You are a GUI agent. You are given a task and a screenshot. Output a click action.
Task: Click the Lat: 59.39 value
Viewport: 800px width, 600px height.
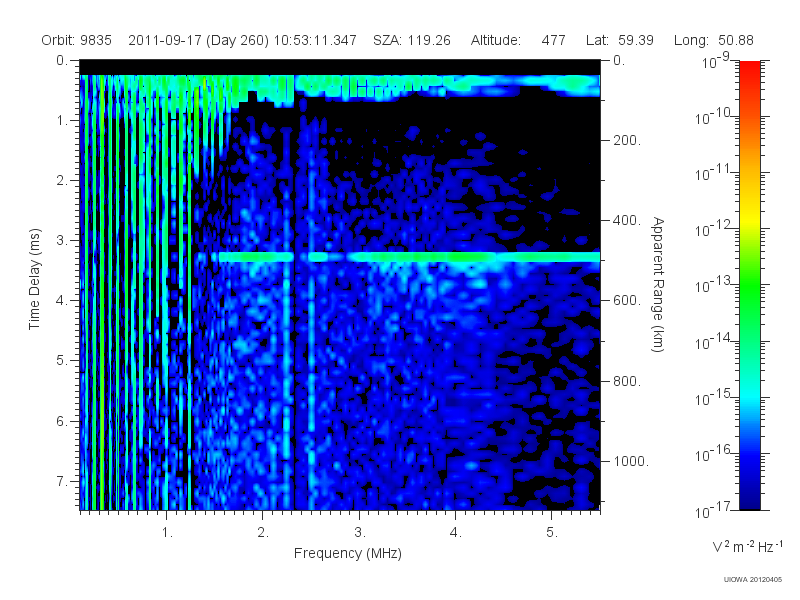(619, 40)
